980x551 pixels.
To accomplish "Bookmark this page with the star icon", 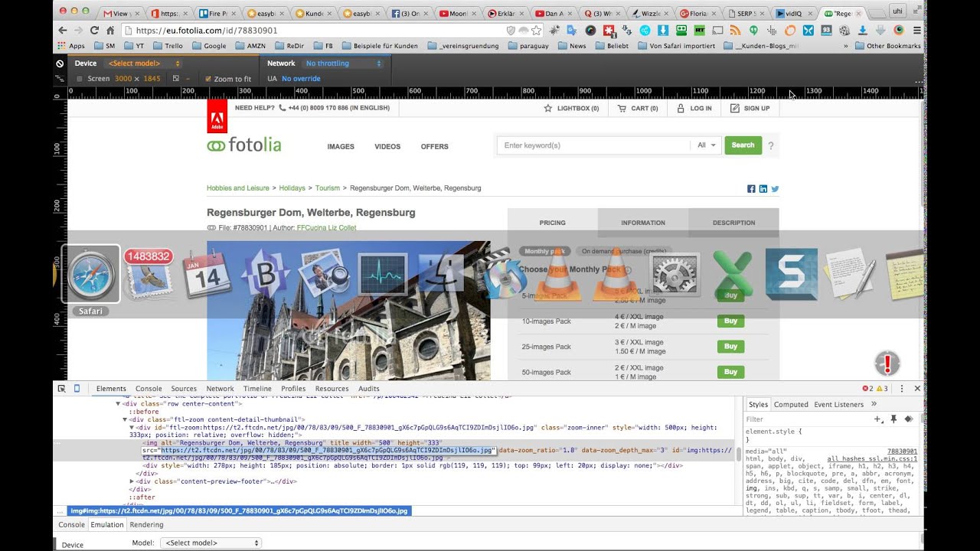I will tap(536, 30).
